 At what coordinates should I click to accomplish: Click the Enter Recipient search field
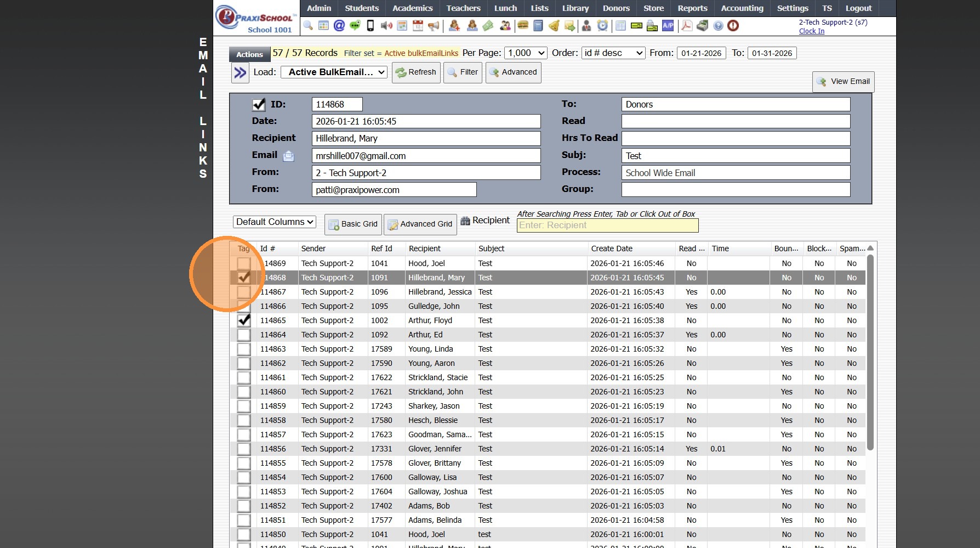click(607, 225)
